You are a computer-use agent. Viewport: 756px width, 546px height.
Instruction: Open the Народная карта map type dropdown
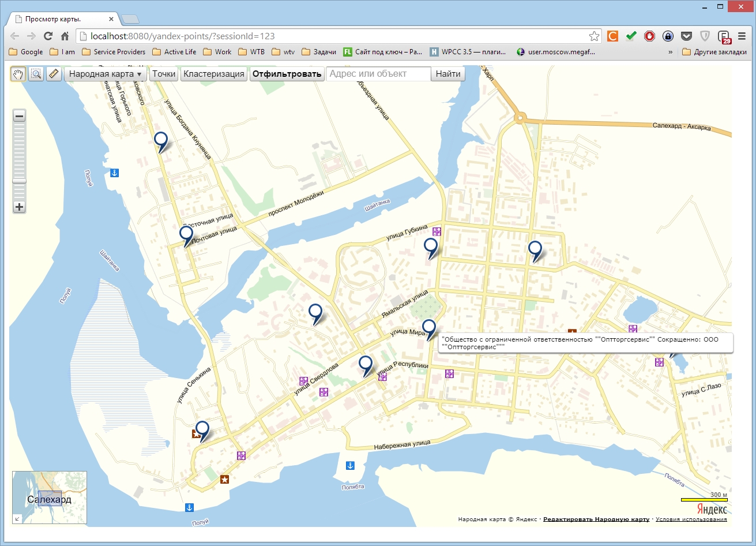coord(105,74)
